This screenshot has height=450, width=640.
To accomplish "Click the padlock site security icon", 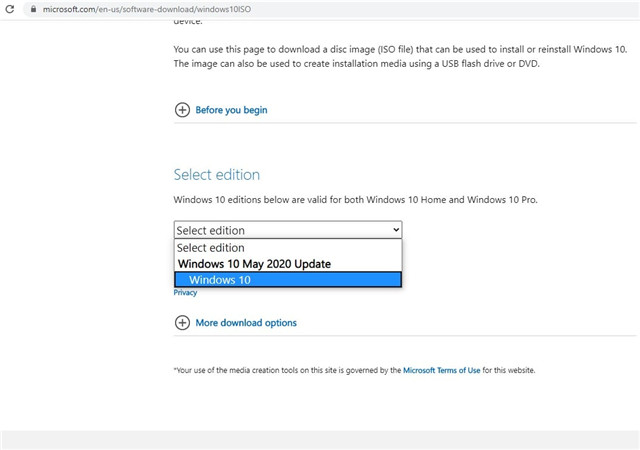I will click(33, 9).
